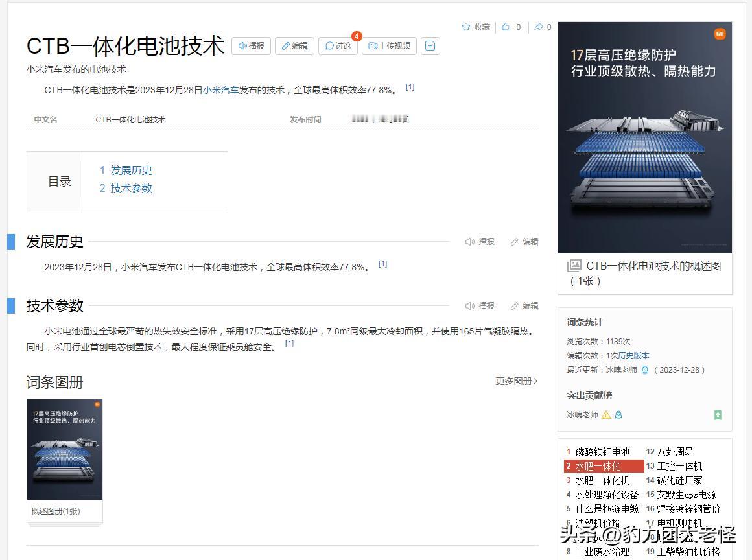Jump to 2 技术参数 in the contents
Image resolution: width=752 pixels, height=560 pixels.
tap(126, 189)
